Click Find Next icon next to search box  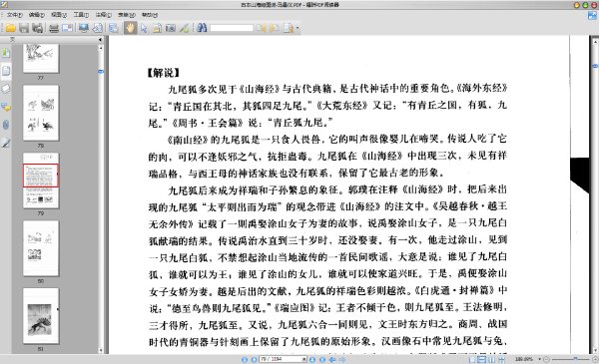[275, 28]
